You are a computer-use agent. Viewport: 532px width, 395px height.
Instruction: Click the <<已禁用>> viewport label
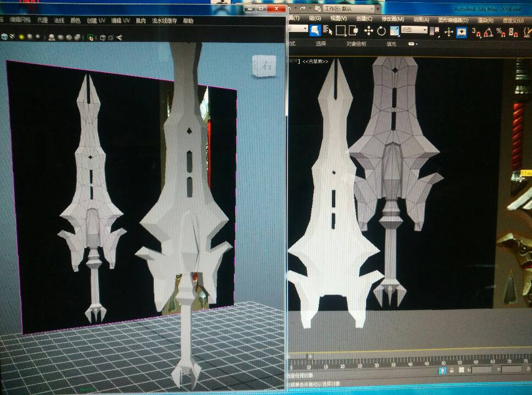(x=315, y=62)
